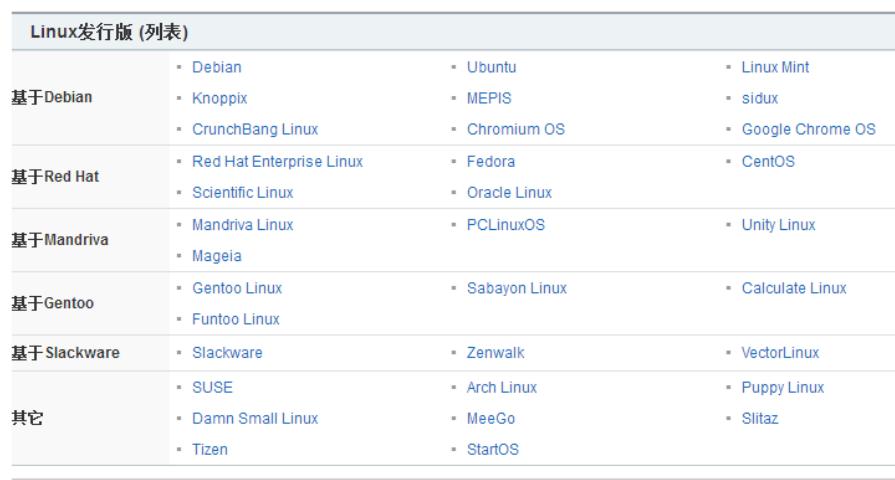Select the Oracle Linux link
895x480 pixels.
tap(509, 192)
